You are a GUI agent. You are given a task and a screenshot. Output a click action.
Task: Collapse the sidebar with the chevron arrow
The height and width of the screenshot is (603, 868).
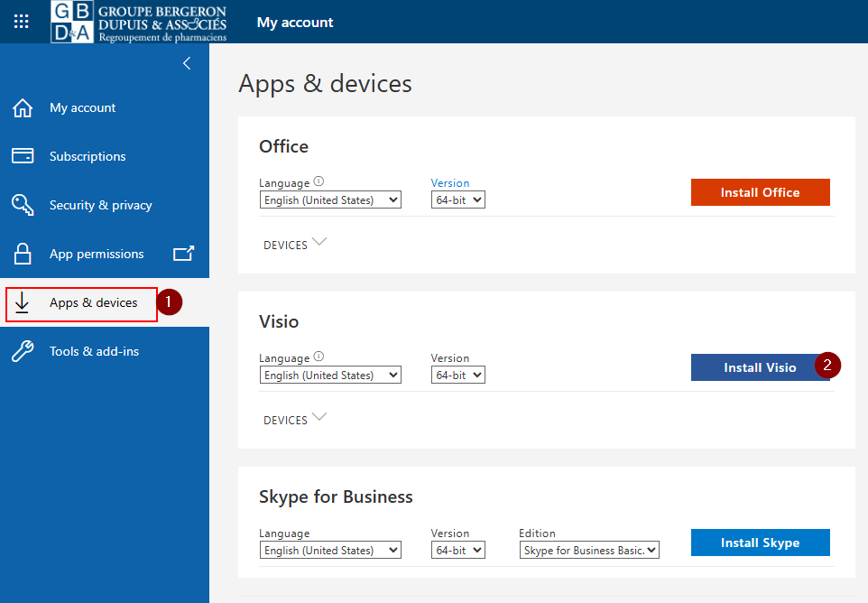[x=187, y=63]
